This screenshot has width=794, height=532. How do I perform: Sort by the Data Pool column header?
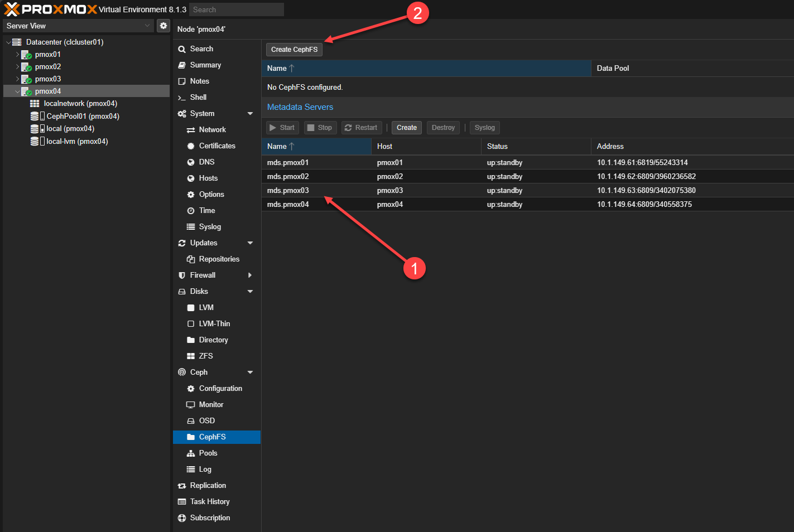click(692, 69)
